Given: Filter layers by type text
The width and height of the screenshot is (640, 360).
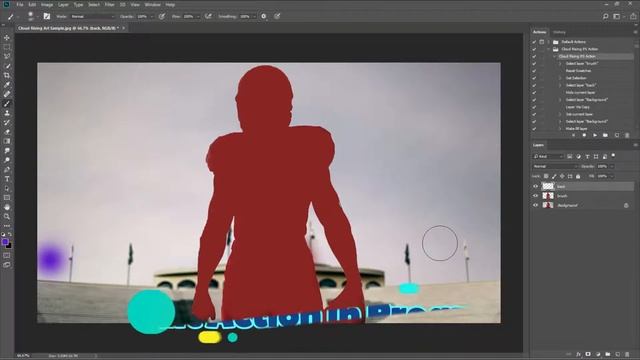Looking at the screenshot, I should [587, 156].
